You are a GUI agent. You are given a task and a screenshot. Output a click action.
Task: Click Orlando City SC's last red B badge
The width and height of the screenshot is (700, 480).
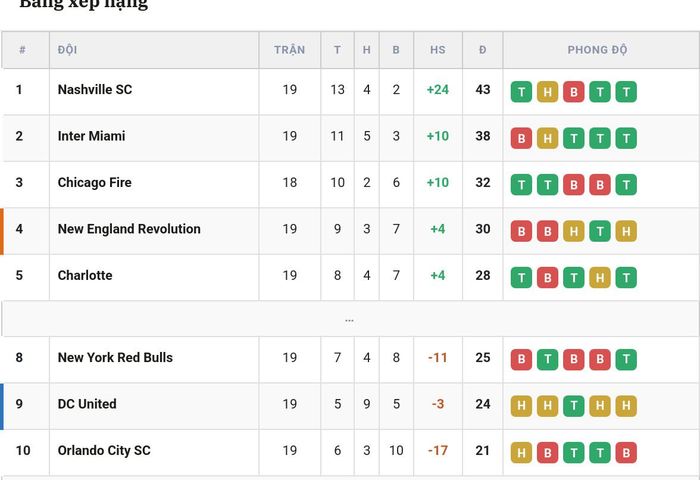[x=626, y=453]
